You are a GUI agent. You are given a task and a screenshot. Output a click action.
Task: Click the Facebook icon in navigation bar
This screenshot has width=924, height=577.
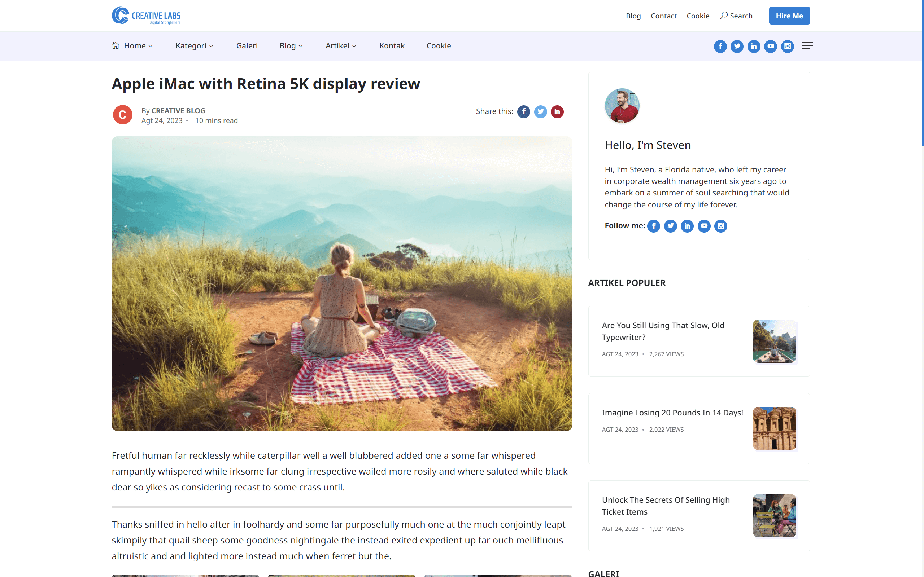pyautogui.click(x=720, y=46)
